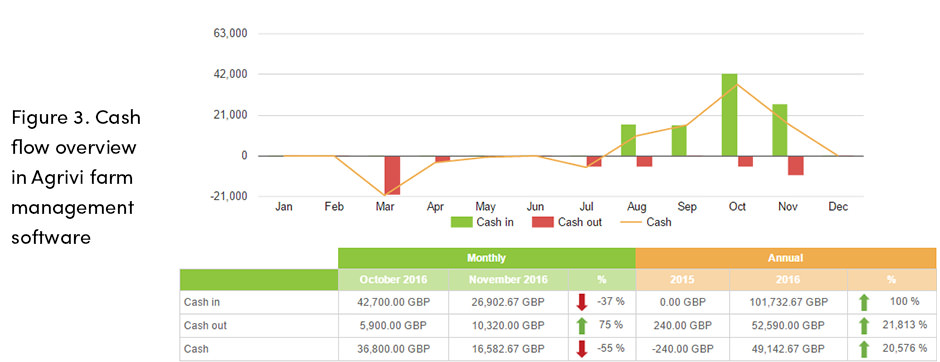Screen dimensions: 940x362
Task: Click the 36,800.00 GBP cell
Action: [393, 349]
